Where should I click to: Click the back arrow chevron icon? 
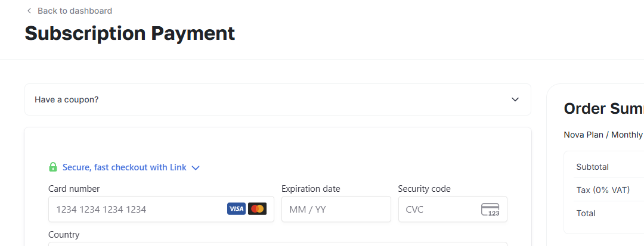point(29,11)
